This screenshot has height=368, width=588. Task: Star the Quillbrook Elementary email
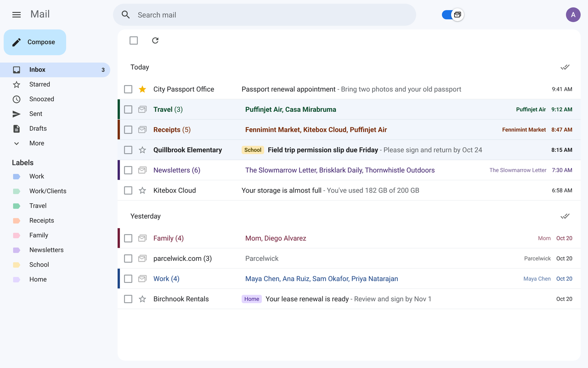[142, 150]
